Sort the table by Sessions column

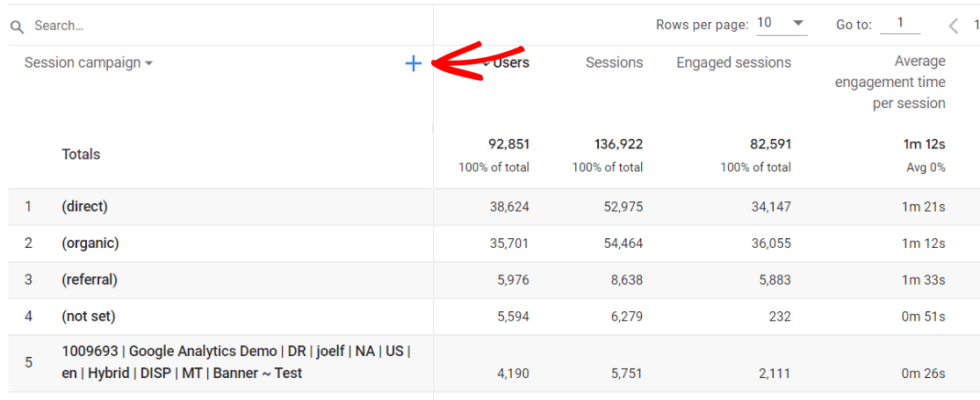click(x=614, y=62)
